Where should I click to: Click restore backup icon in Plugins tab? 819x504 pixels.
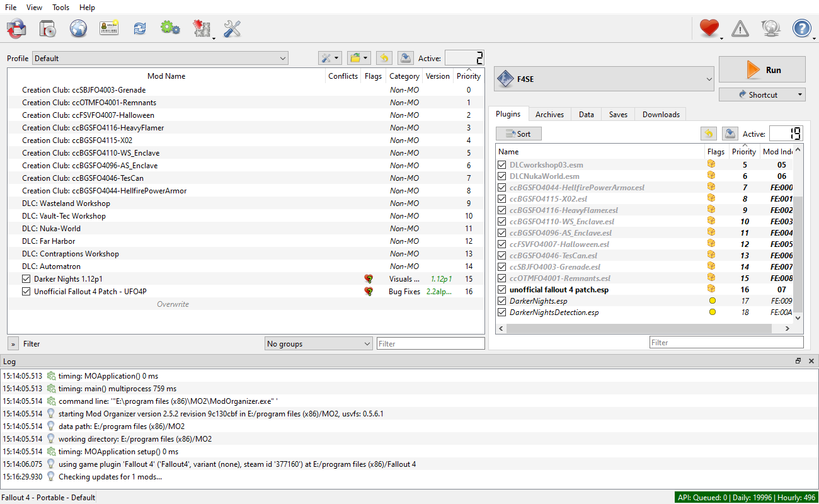pyautogui.click(x=709, y=134)
